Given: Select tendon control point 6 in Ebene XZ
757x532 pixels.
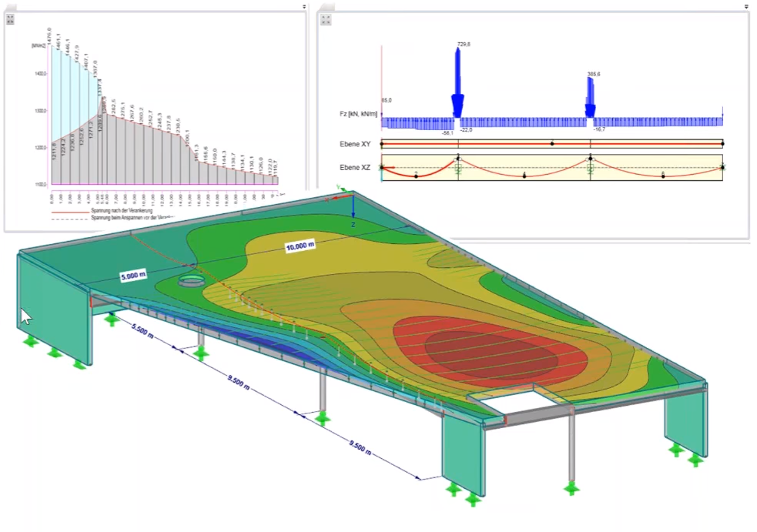Looking at the screenshot, I should [663, 176].
